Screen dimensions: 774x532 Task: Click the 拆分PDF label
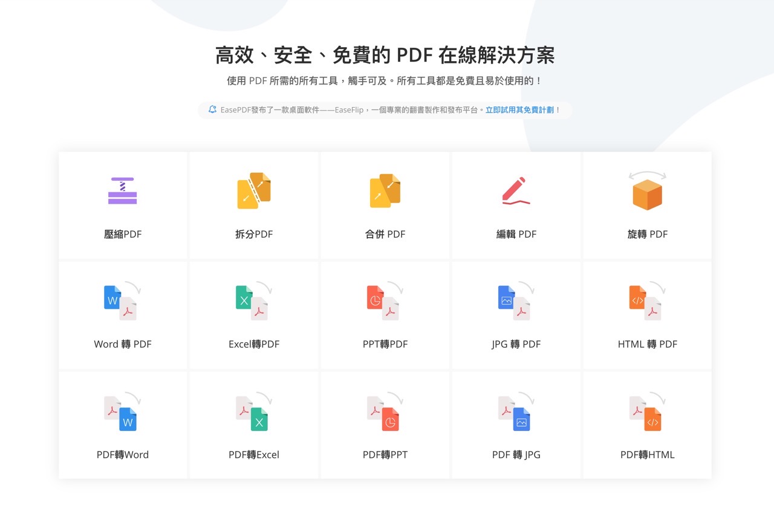tap(254, 234)
